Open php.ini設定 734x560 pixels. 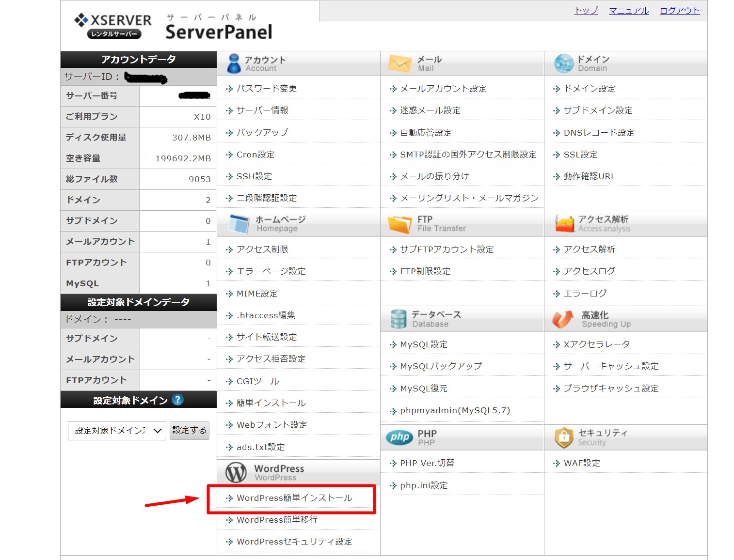(x=424, y=485)
